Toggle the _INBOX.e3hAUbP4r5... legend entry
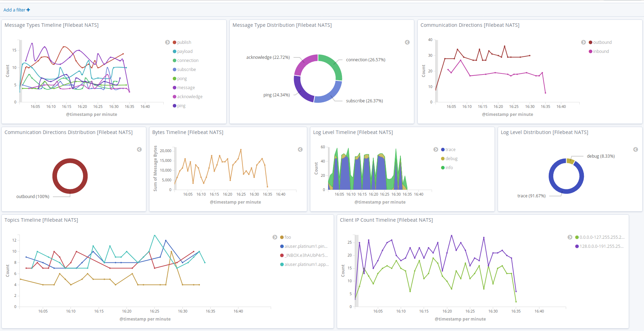 point(304,255)
